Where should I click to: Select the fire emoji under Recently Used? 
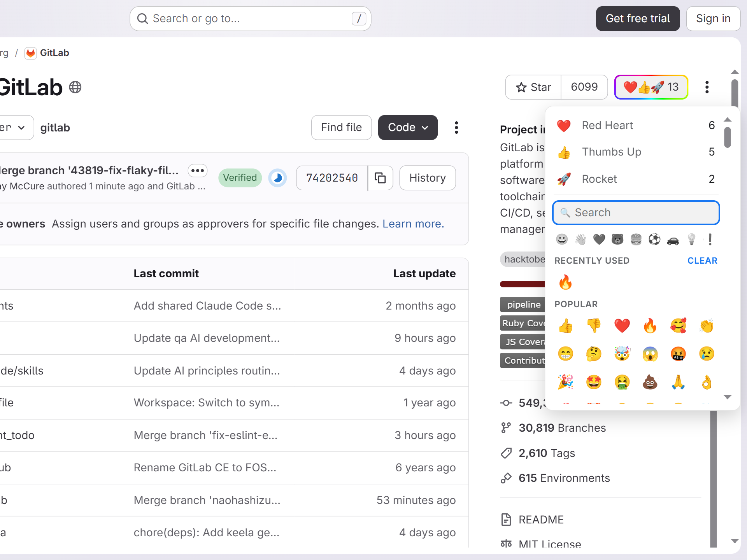[x=565, y=282]
